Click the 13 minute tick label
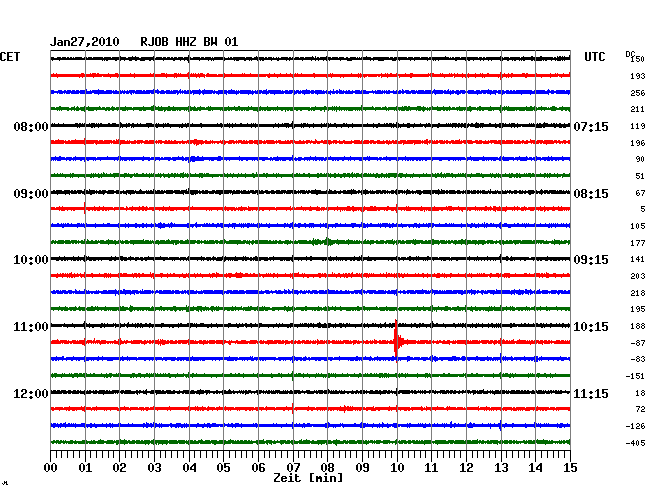The image size is (650, 494). pyautogui.click(x=501, y=468)
